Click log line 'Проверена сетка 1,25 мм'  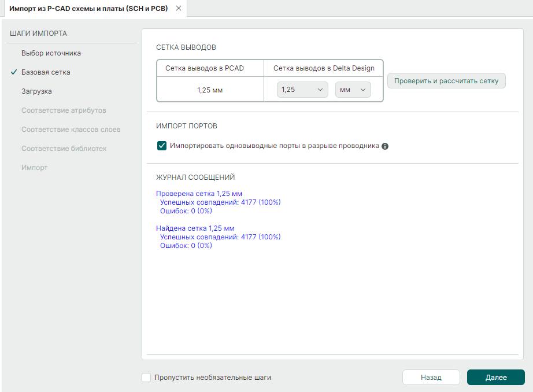click(x=199, y=194)
